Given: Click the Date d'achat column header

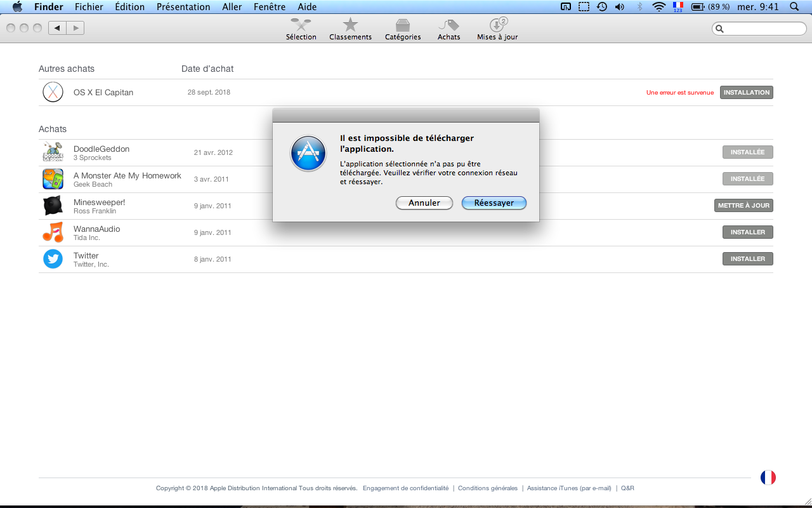Looking at the screenshot, I should (207, 69).
